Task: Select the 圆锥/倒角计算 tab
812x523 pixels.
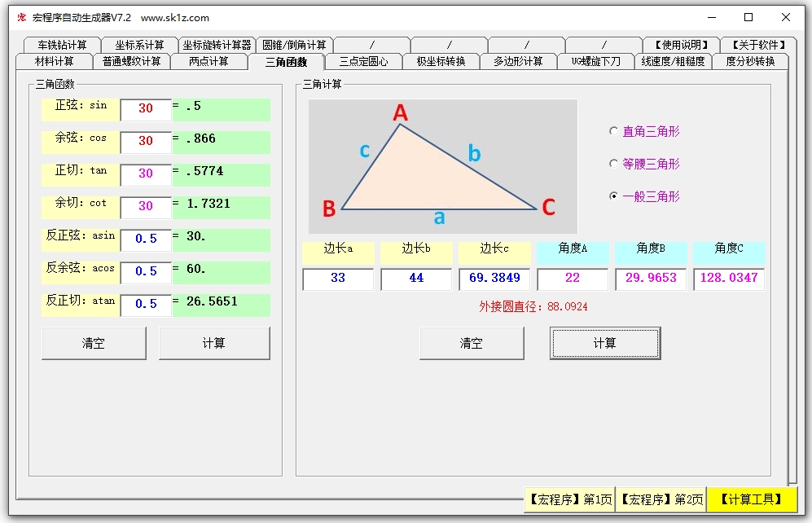Action: [x=294, y=45]
